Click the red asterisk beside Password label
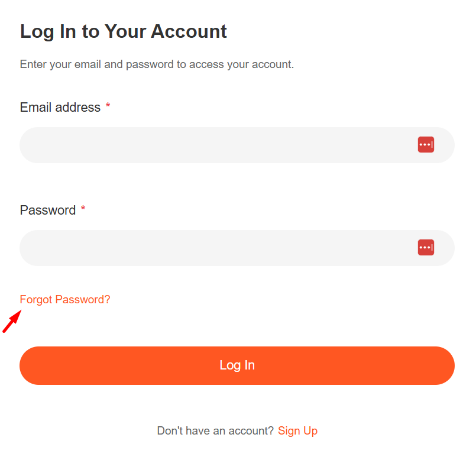This screenshot has width=476, height=457. tap(83, 210)
